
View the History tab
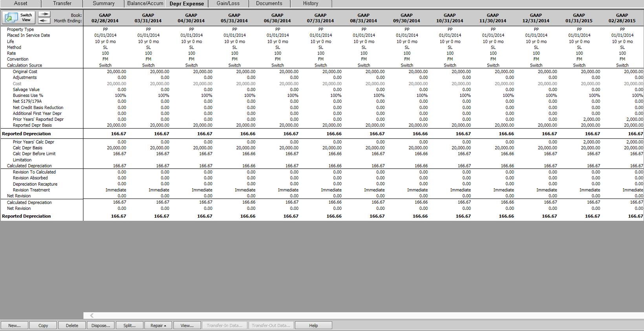311,4
